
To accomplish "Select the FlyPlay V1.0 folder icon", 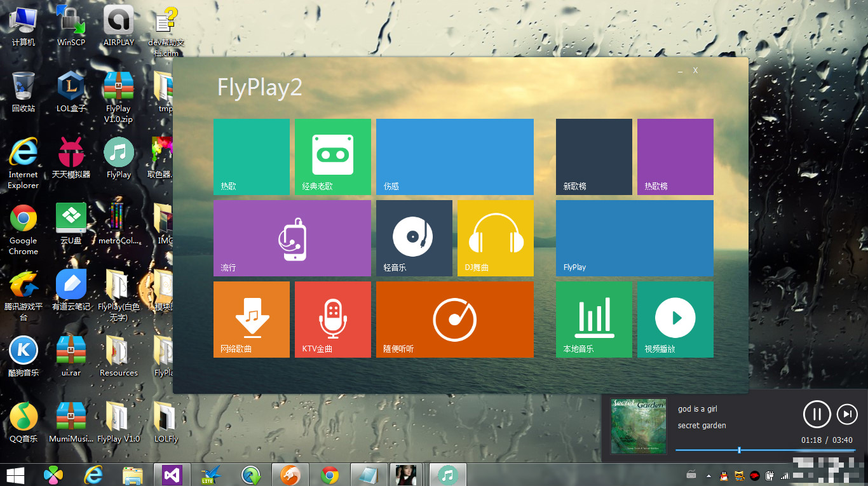I will click(119, 422).
